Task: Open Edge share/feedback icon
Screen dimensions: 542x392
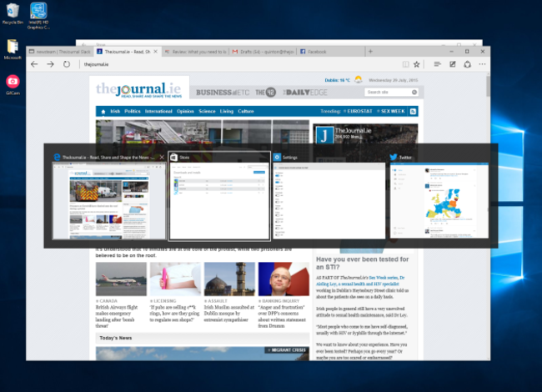Action: point(467,64)
